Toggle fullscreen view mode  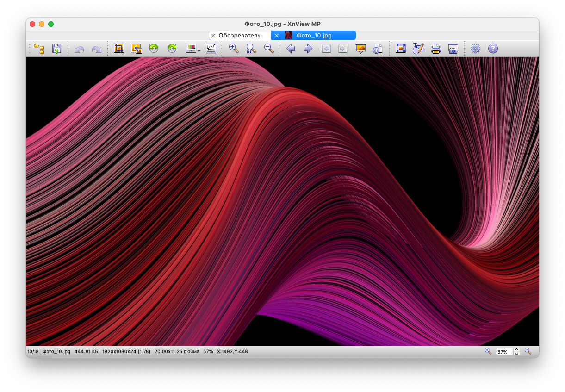[401, 49]
